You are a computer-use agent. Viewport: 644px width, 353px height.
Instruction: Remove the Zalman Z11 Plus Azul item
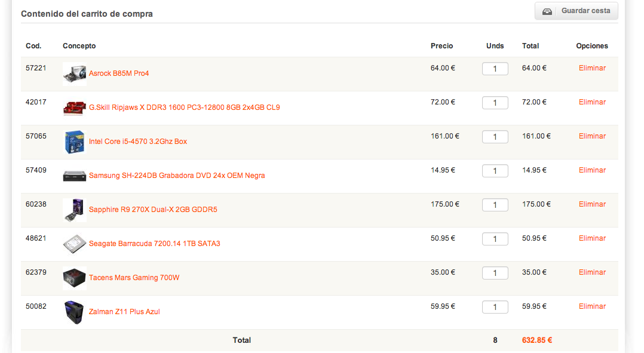pos(592,306)
